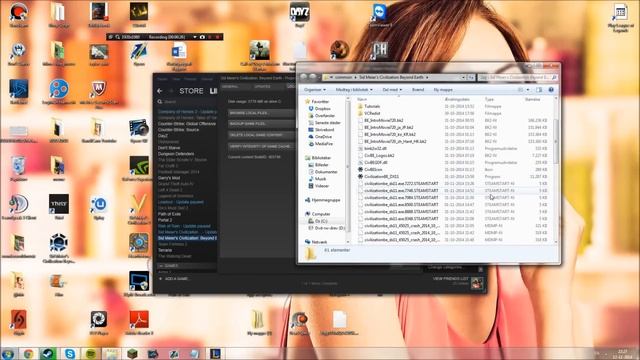Open the TeamViewer desktop icon
Screen dimensions: 640x360
tap(380, 14)
